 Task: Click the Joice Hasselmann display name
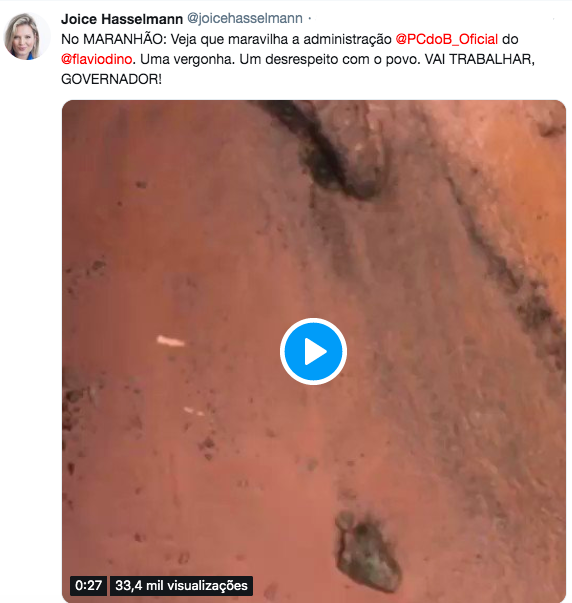122,19
